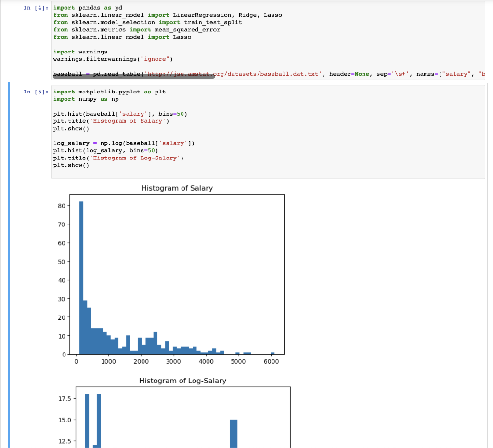Click the mean_squared_error import line
The image size is (493, 448).
pyautogui.click(x=136, y=30)
